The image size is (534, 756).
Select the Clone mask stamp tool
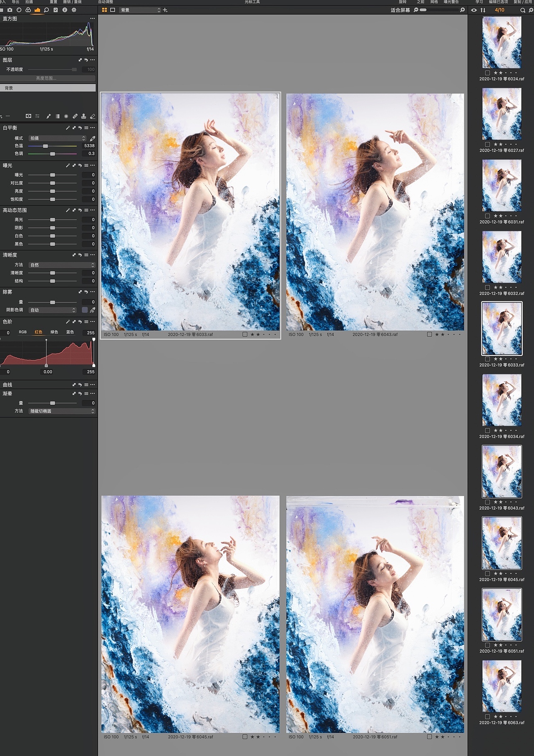coord(83,116)
